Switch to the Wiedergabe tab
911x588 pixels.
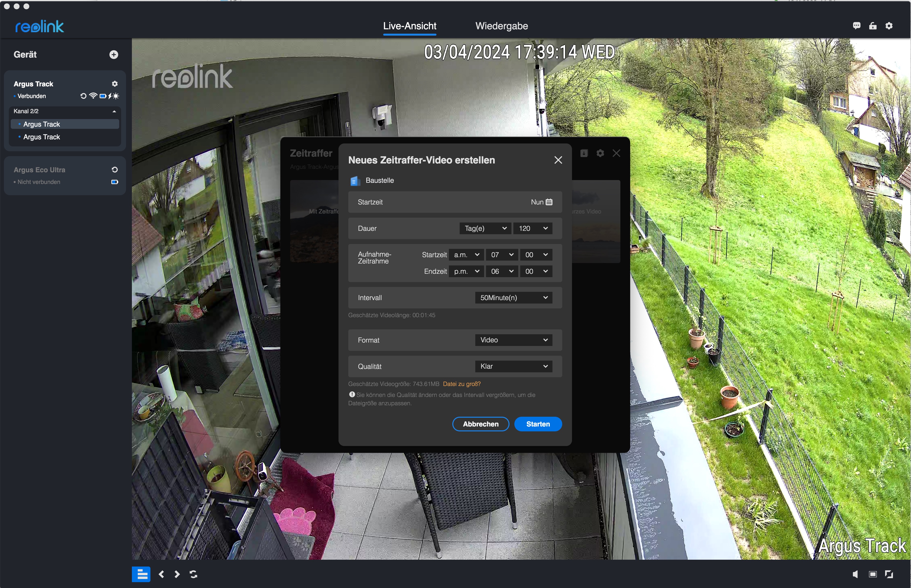tap(501, 26)
